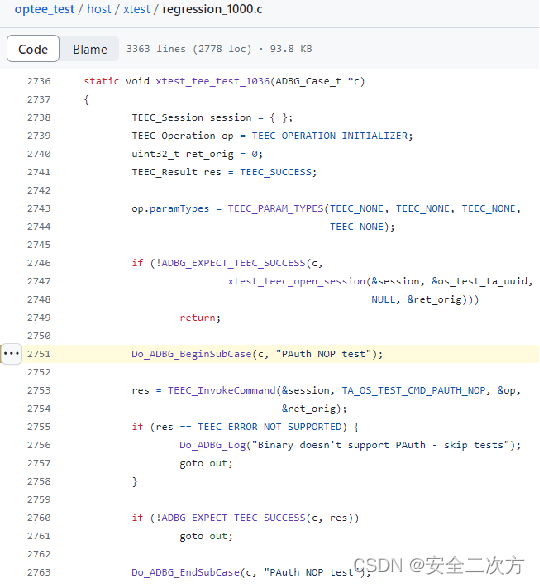Click line number 2744

pyautogui.click(x=39, y=226)
